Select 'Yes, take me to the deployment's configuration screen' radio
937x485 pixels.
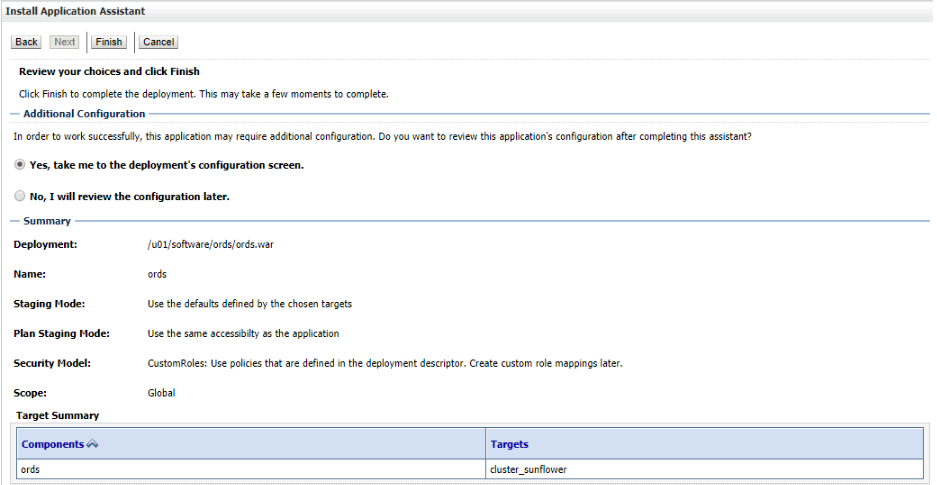[20, 165]
